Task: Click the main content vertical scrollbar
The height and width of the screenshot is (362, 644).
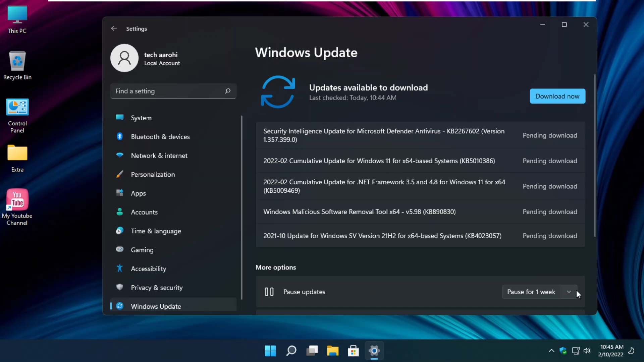Action: pos(595,156)
